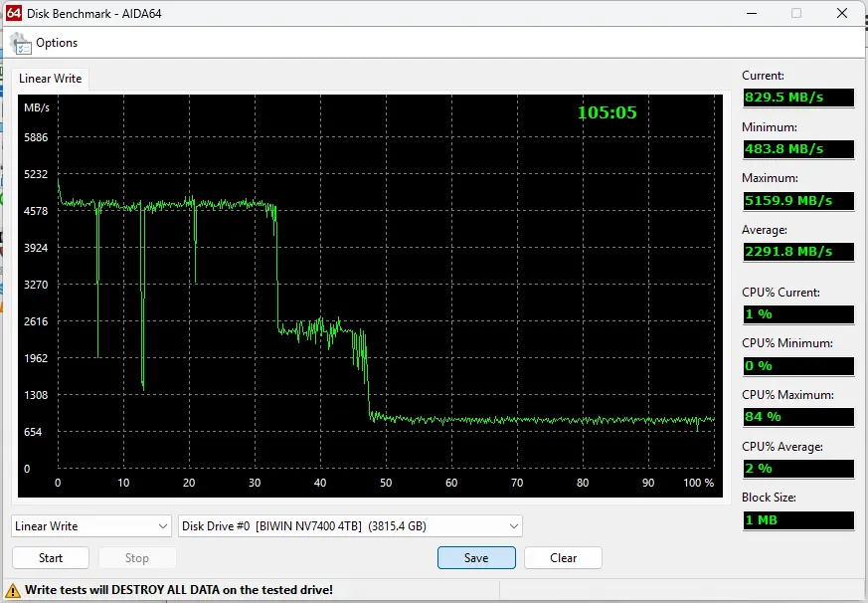Click the elapsed timer 105:05 on graph
Viewport: 868px width, 603px height.
607,112
